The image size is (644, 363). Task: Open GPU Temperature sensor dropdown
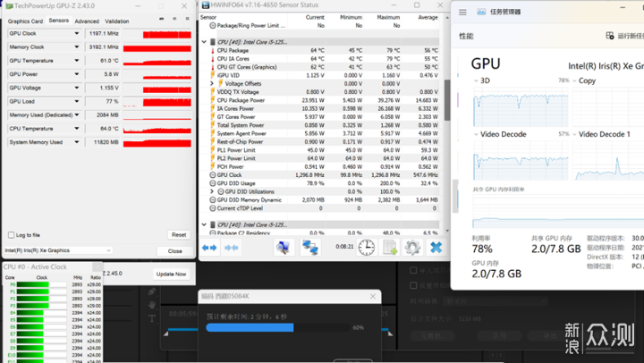coord(76,61)
